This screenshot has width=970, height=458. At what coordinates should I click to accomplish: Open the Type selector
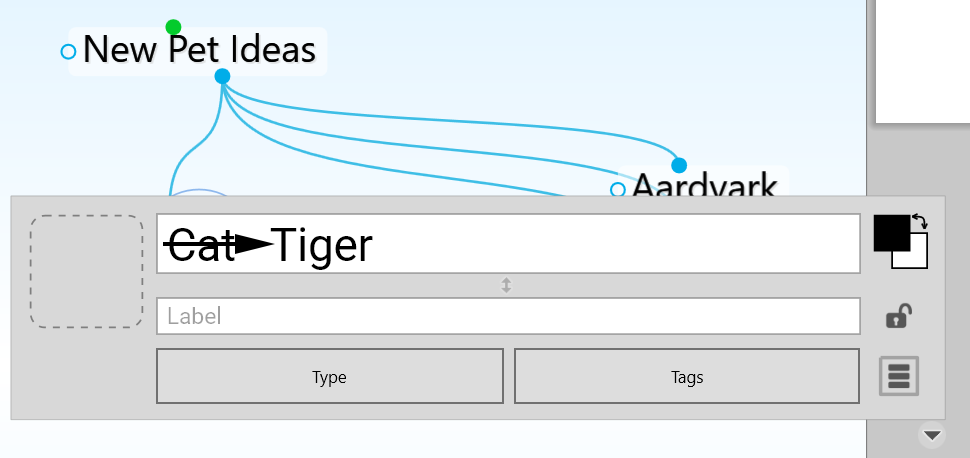click(329, 377)
